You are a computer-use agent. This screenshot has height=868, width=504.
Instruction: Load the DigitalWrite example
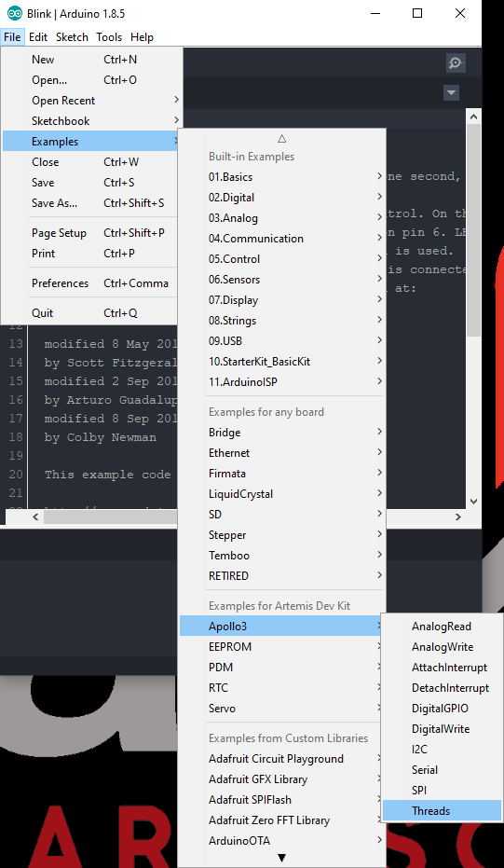[x=442, y=729]
